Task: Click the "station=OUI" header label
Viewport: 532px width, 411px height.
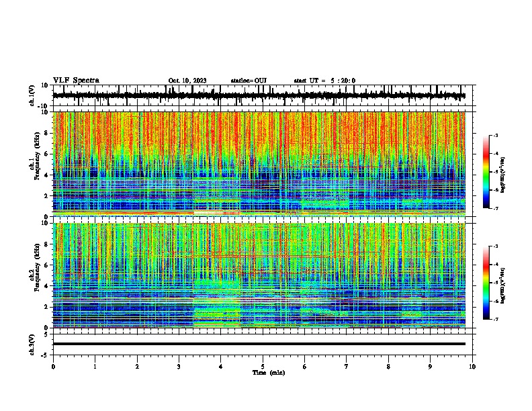Action: 249,81
